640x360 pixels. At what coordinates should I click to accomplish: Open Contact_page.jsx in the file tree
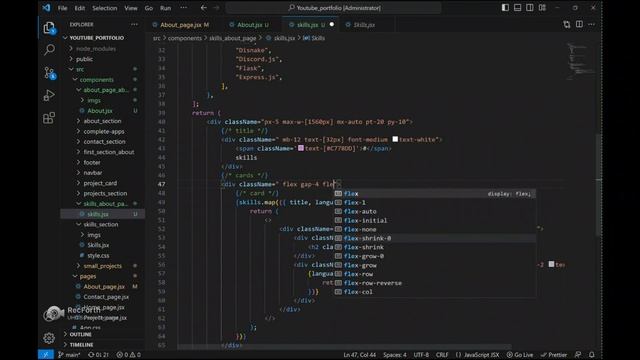coord(106,297)
